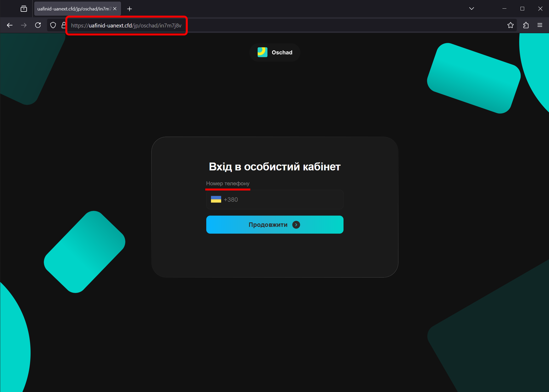Click the Продовжити button
This screenshot has width=549, height=392.
[275, 225]
